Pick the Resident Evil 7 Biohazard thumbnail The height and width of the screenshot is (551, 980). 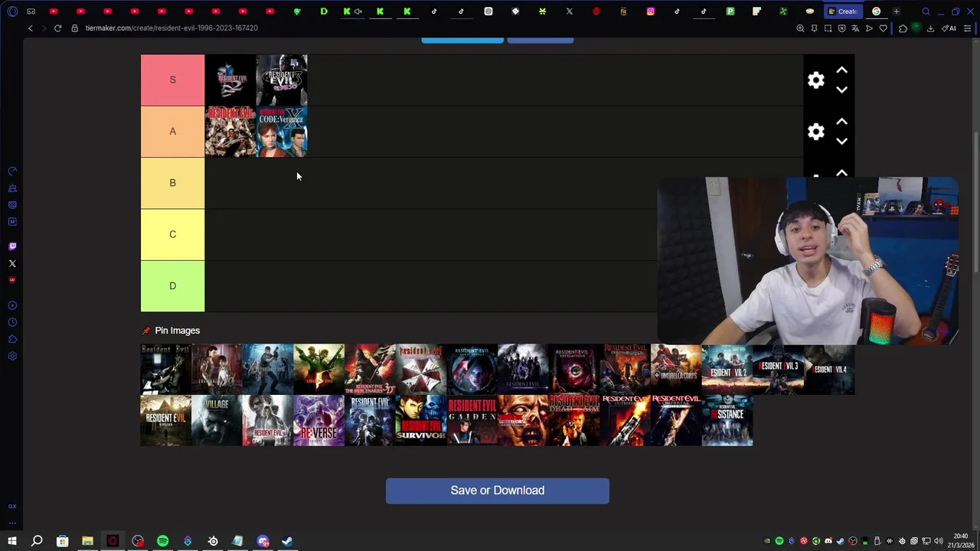click(166, 420)
